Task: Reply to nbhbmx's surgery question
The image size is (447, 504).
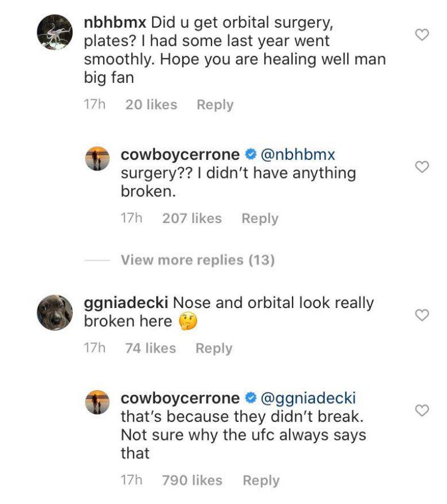Action: pos(215,104)
